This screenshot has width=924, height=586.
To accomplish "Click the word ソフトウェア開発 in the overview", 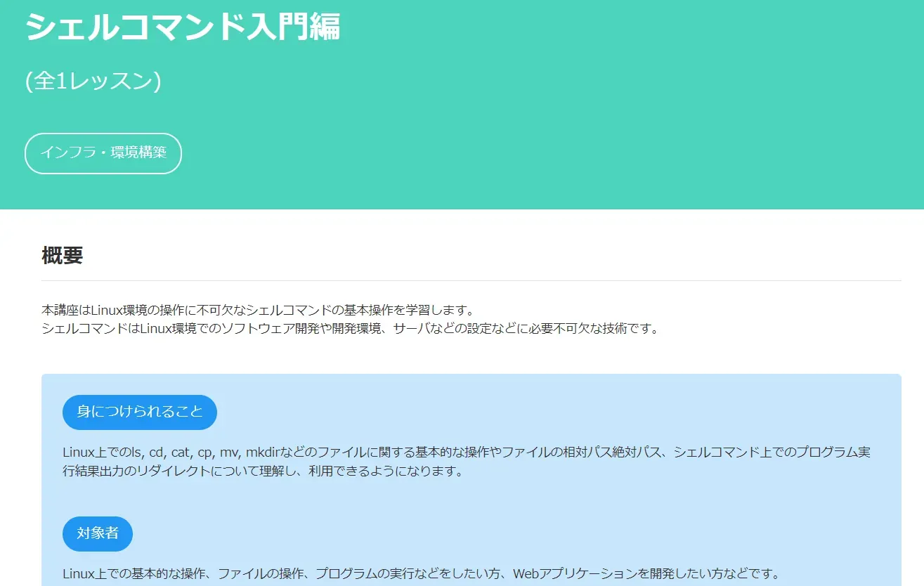I will pos(309,328).
